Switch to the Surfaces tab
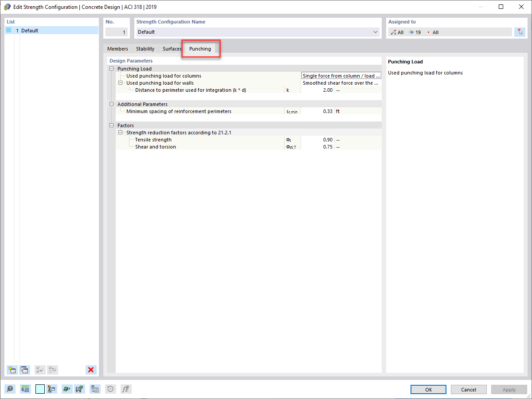This screenshot has height=399, width=532. tap(172, 49)
